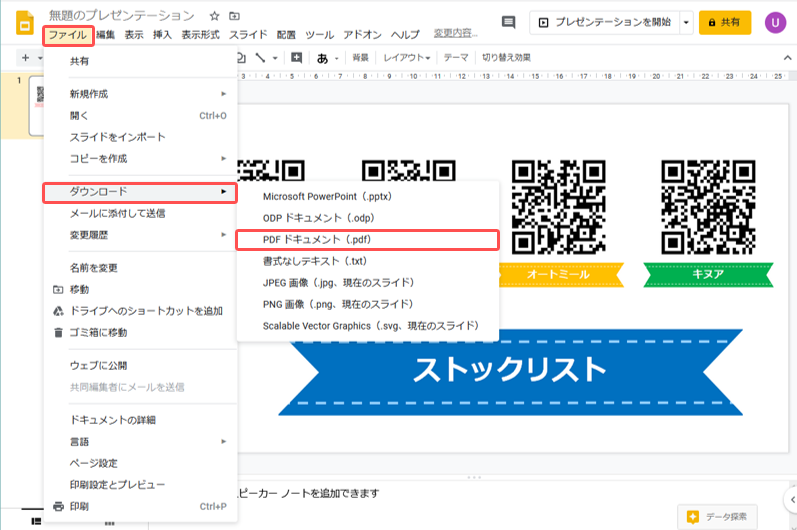Expand the ダウンロード submenu
Viewport: 797px width, 530px height.
pos(140,193)
